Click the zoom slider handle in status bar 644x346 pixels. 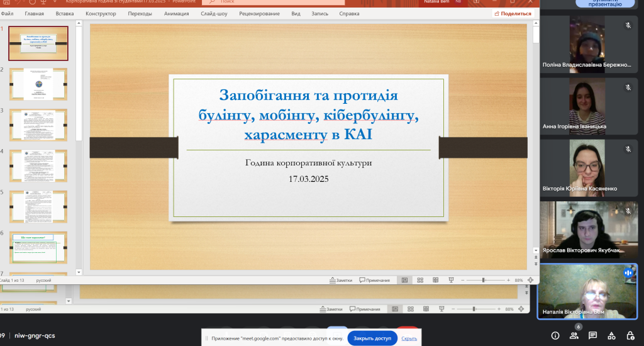[x=484, y=280]
